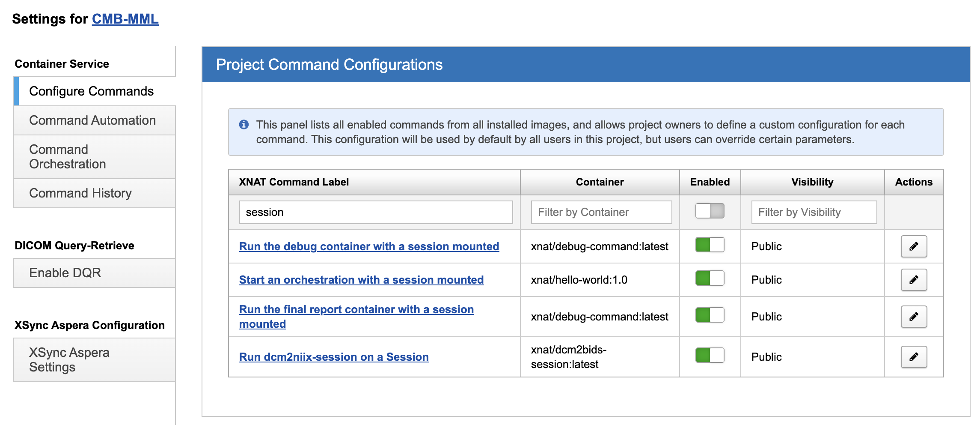This screenshot has height=425, width=980.
Task: Open the CMB-MML project link
Action: [125, 19]
